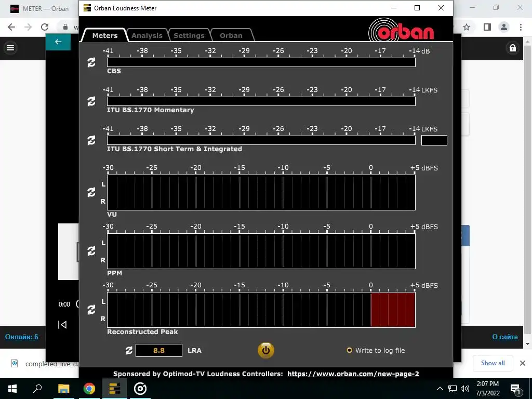Click the skip-to-start player control
Viewport: 532px width, 399px height.
[x=62, y=325]
